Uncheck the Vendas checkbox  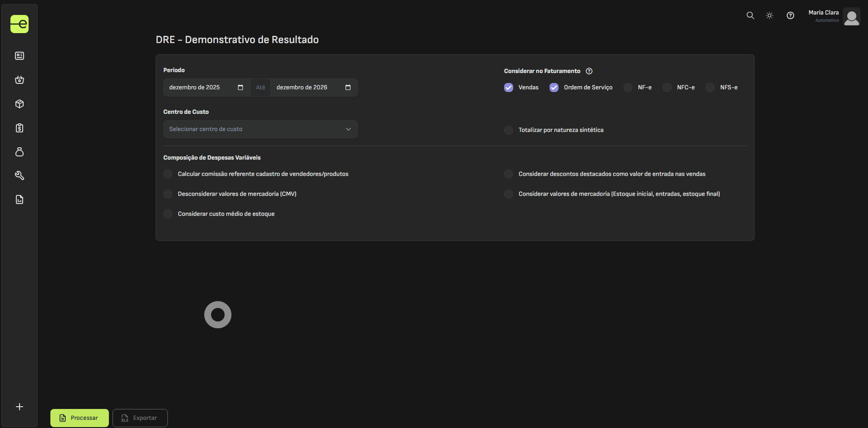(x=509, y=88)
